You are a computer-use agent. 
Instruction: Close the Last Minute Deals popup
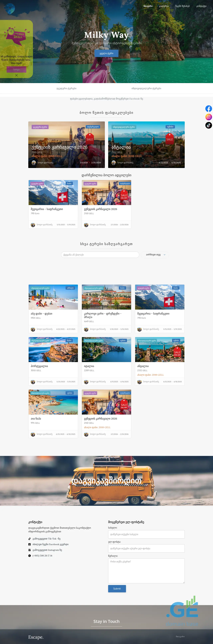click(16, 75)
